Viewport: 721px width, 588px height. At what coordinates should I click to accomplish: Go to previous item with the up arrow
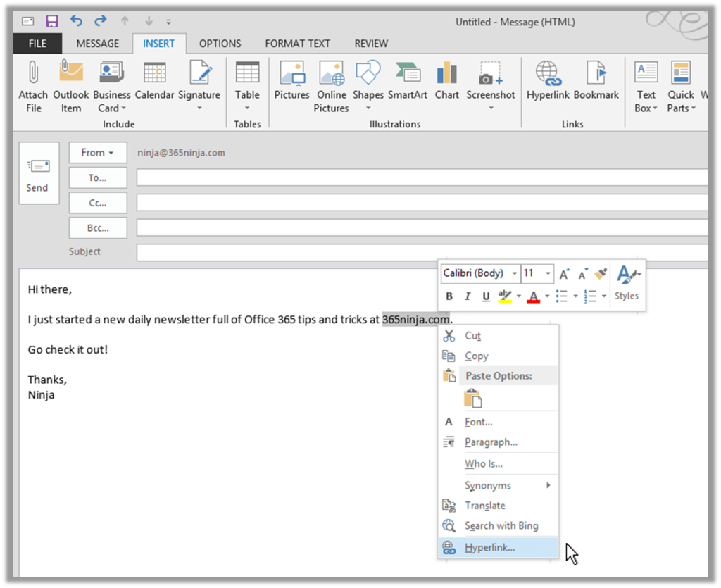click(125, 20)
